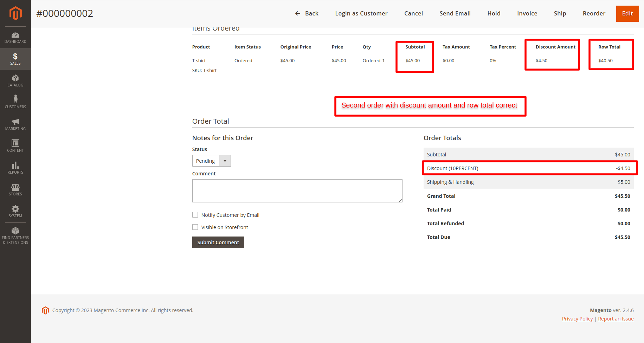Open System settings from the sidebar
This screenshot has width=644, height=343.
pyautogui.click(x=15, y=211)
